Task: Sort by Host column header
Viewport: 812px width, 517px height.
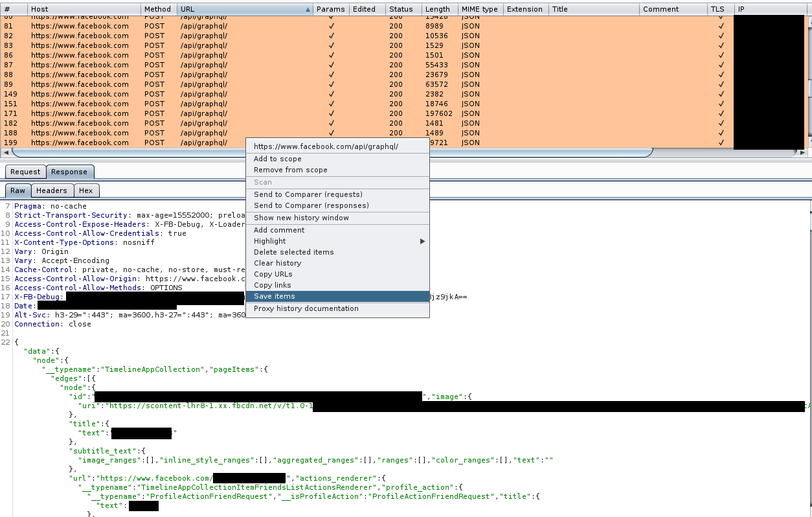Action: [84, 9]
